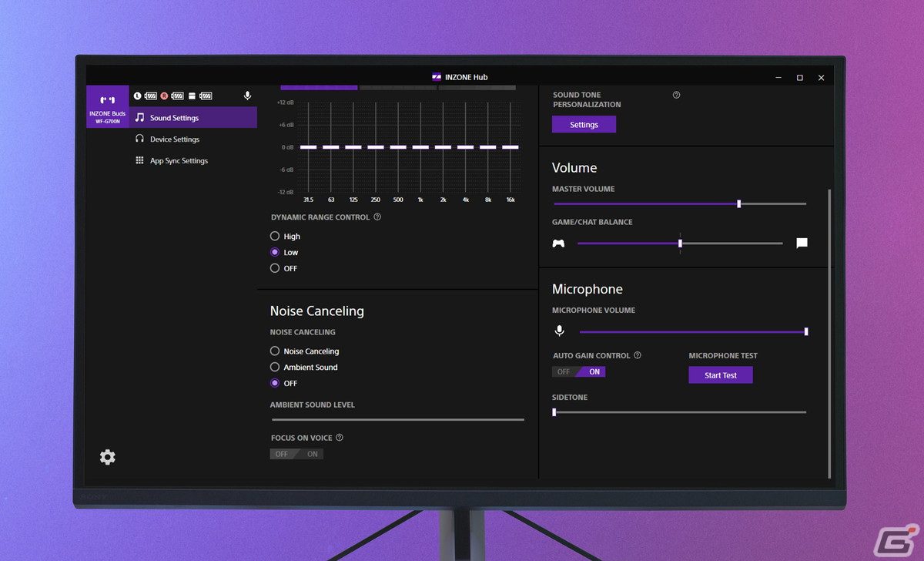Image resolution: width=924 pixels, height=561 pixels.
Task: Maximize the INZONE Hub window
Action: tap(800, 78)
